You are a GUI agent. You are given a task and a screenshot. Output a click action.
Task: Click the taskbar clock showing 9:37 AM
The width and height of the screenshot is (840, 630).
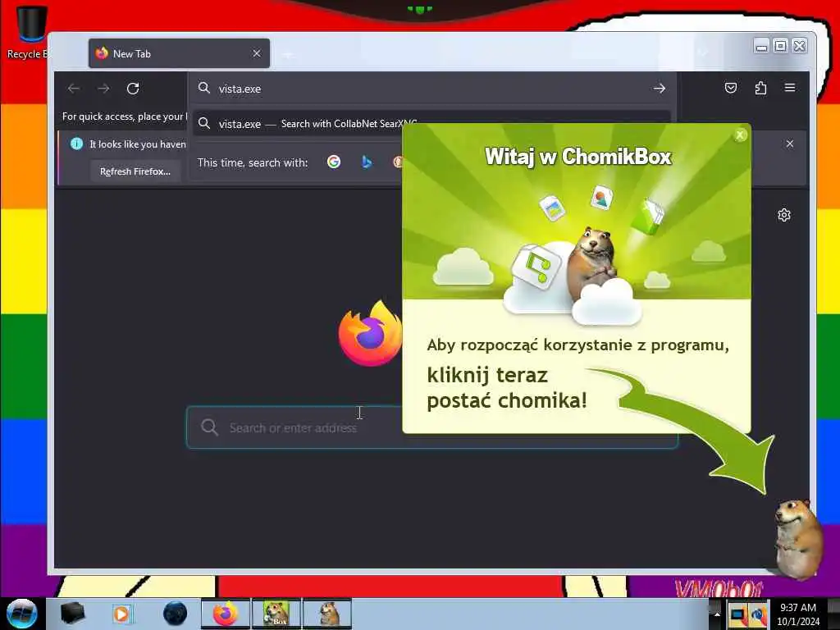click(x=798, y=614)
